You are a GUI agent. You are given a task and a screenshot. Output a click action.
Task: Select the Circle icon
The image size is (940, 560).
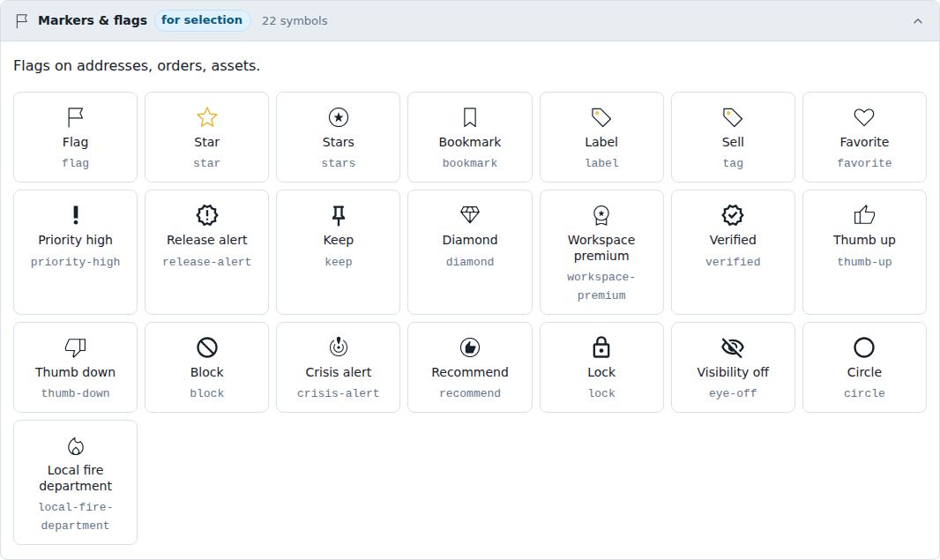pos(864,347)
